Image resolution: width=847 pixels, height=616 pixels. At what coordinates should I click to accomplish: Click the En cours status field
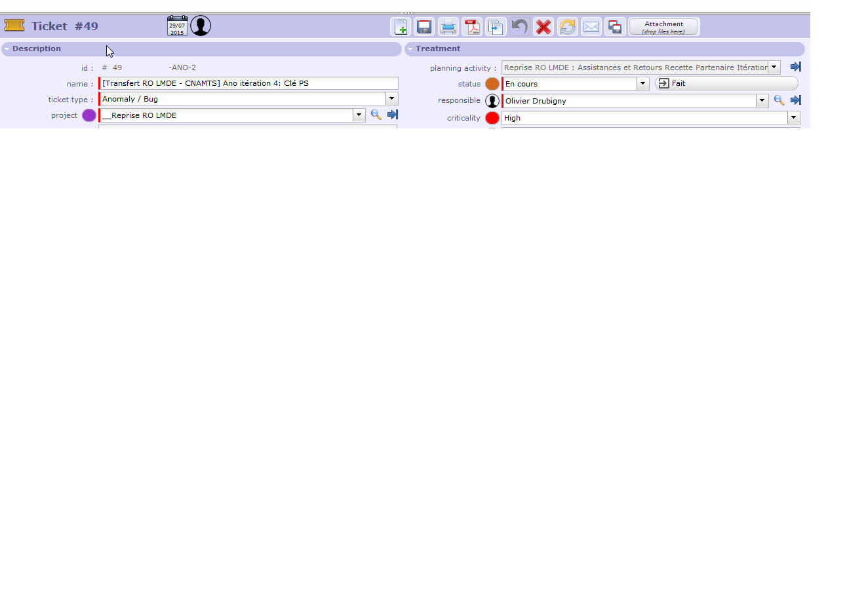pos(570,84)
